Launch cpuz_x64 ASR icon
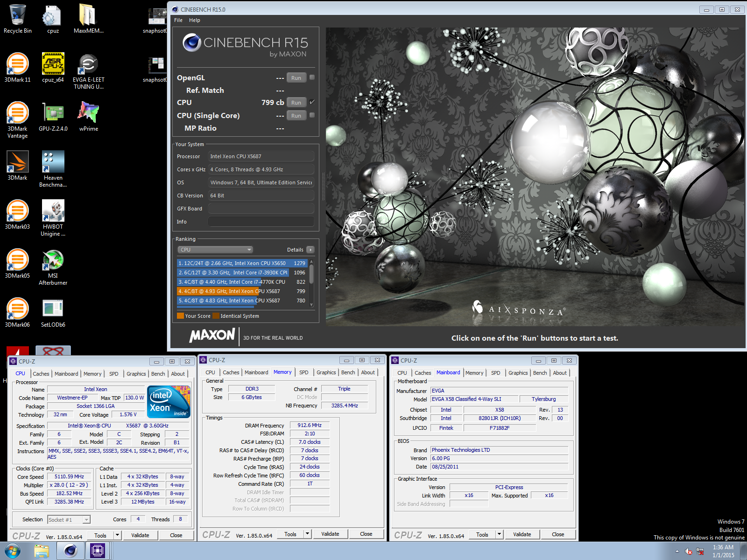 coord(53,68)
